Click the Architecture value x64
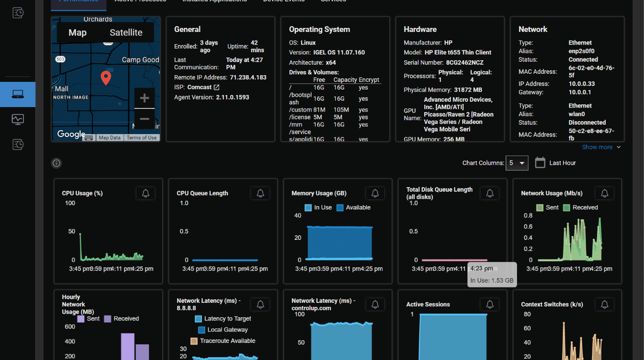This screenshot has width=644, height=360. pos(331,63)
